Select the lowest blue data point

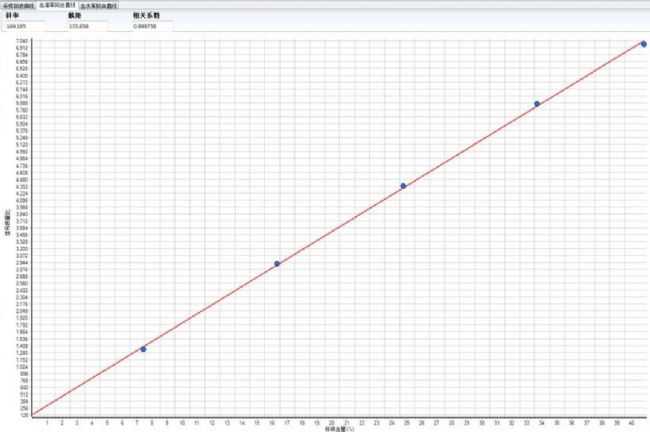click(143, 349)
